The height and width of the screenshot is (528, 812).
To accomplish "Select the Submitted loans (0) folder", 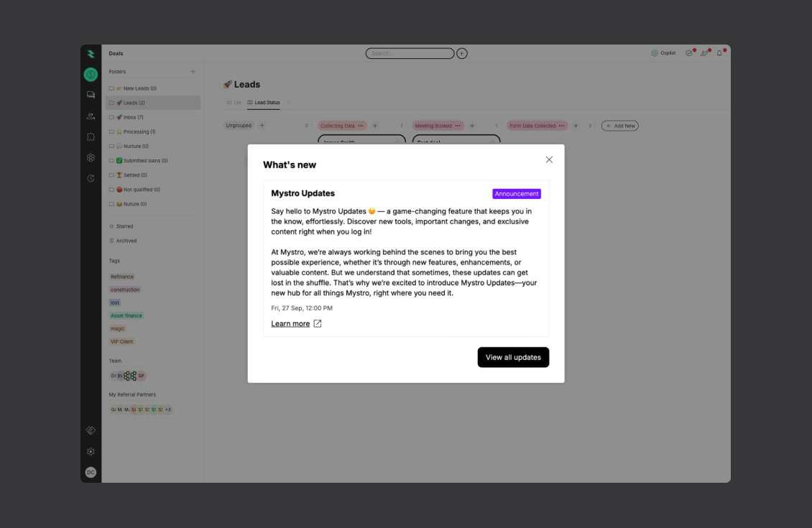I will [153, 160].
